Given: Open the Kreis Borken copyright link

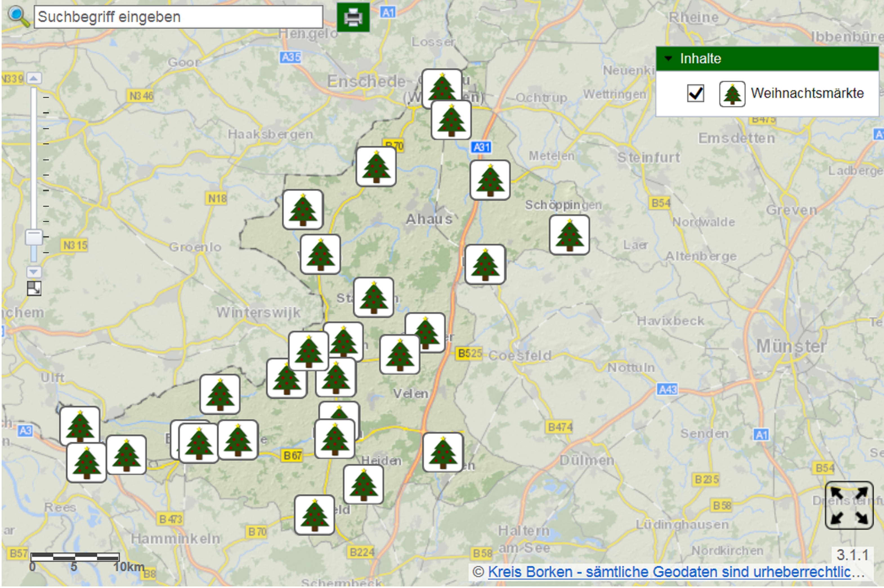Looking at the screenshot, I should [675, 572].
